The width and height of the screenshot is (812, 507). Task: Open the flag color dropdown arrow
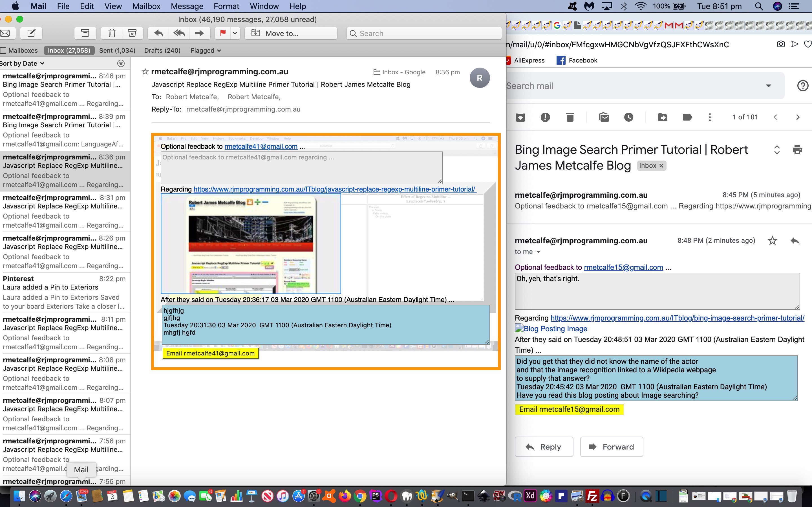click(235, 33)
